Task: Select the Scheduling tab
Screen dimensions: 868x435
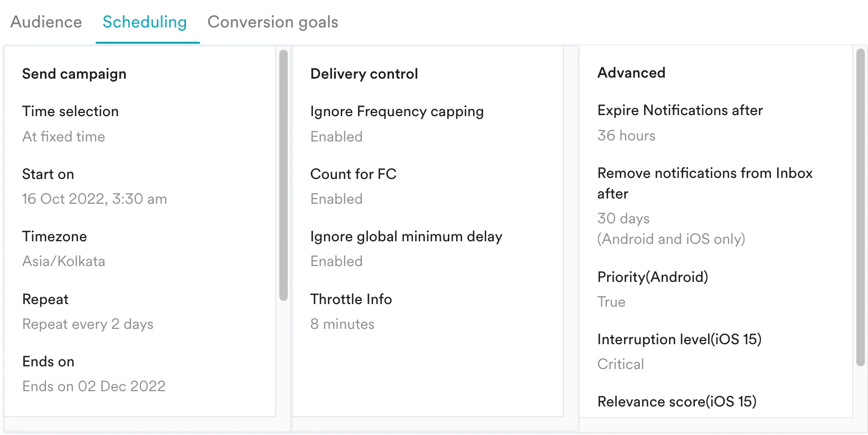Action: coord(145,22)
